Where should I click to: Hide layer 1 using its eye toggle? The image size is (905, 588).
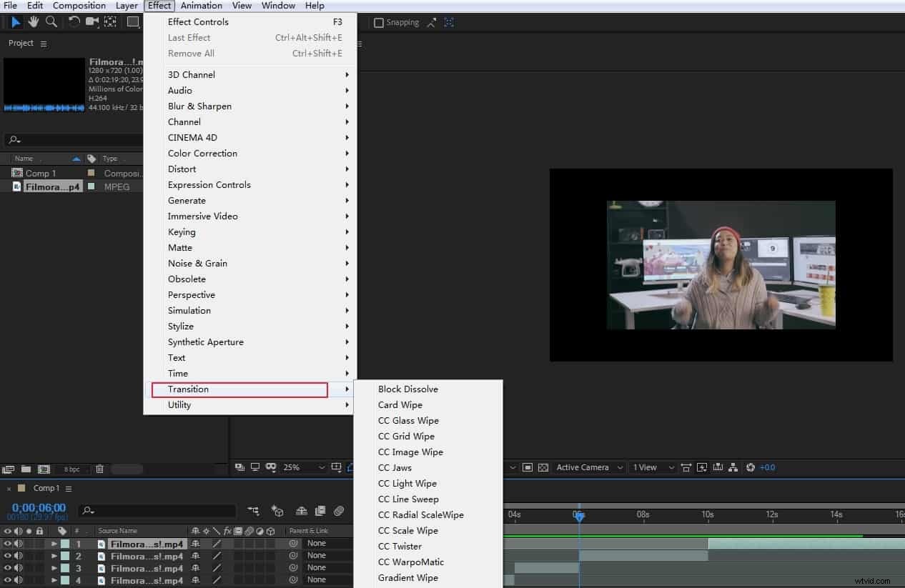[x=7, y=543]
